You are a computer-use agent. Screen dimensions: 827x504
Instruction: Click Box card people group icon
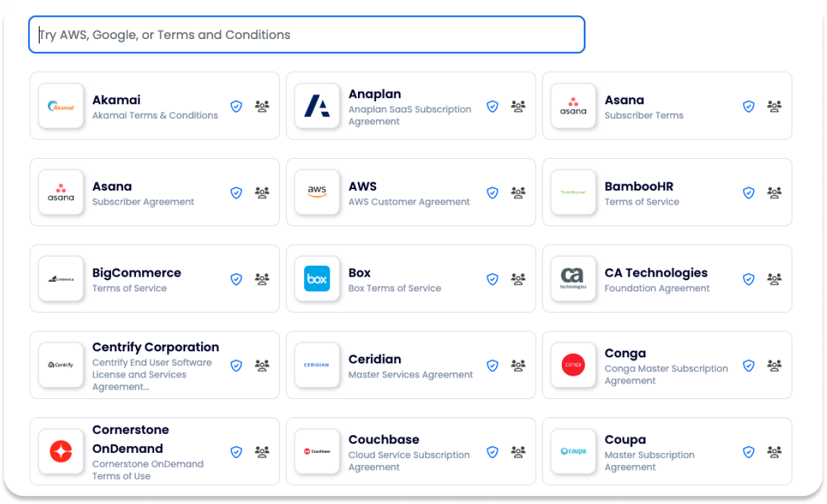point(518,279)
